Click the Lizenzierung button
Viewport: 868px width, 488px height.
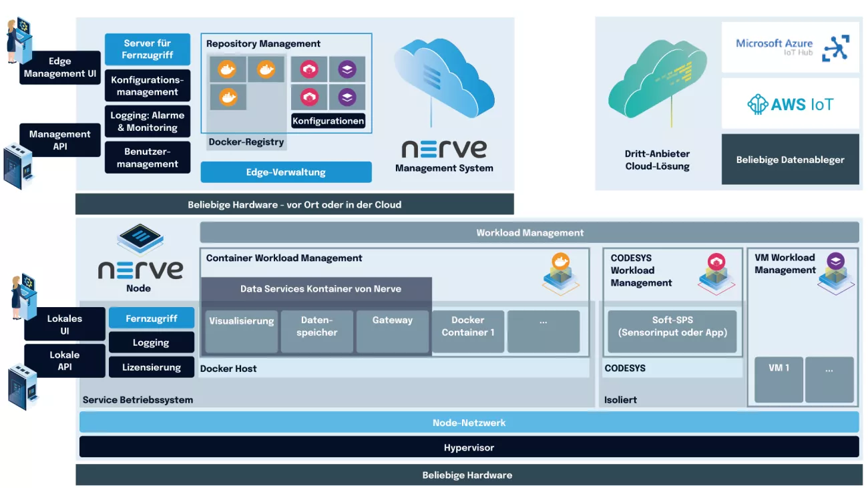pyautogui.click(x=152, y=367)
